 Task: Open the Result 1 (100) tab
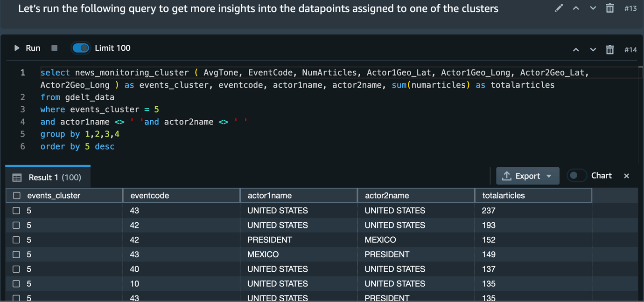(x=48, y=177)
